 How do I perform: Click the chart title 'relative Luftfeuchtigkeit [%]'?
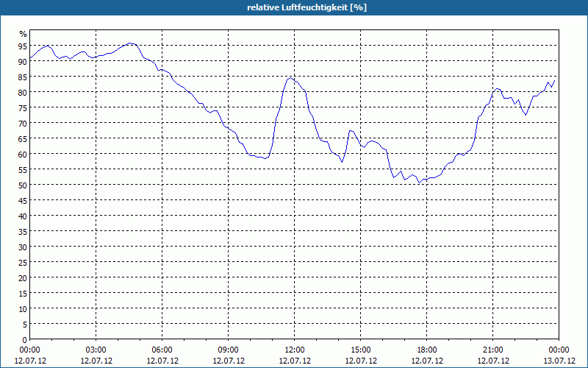point(306,7)
